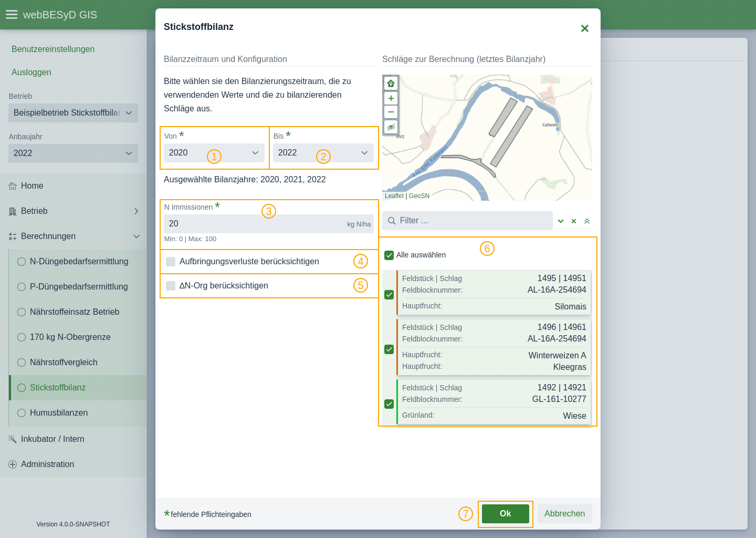The height and width of the screenshot is (538, 756).
Task: Uncheck Alle auswählen checkbox
Action: [x=389, y=255]
